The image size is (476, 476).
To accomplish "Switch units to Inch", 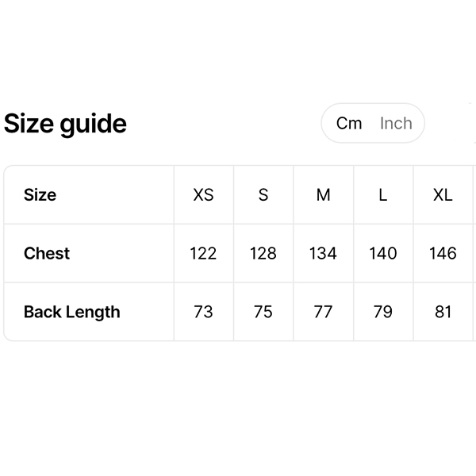I will pyautogui.click(x=396, y=123).
